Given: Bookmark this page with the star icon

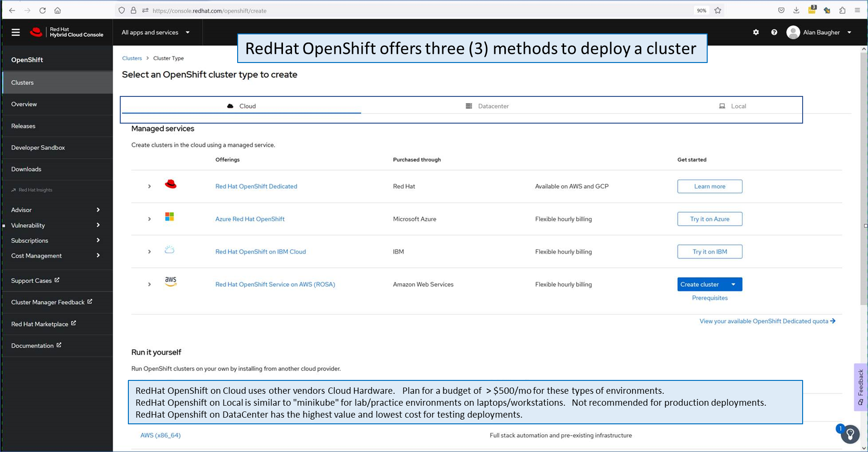Looking at the screenshot, I should coord(718,11).
